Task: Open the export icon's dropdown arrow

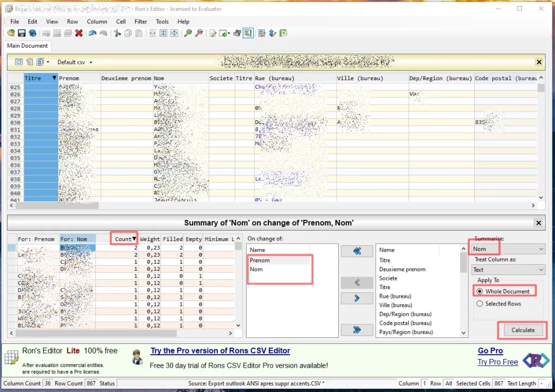Action: click(x=229, y=34)
